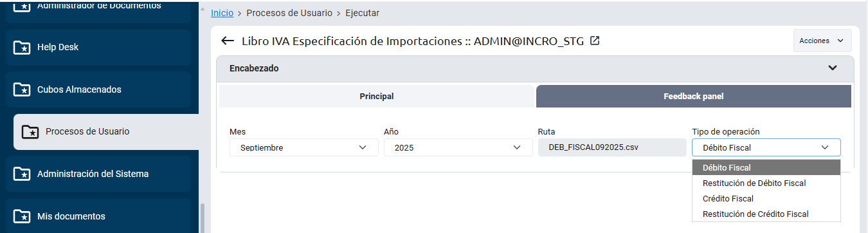The width and height of the screenshot is (868, 233).
Task: Switch to the Feedback panel tab
Action: (x=694, y=97)
